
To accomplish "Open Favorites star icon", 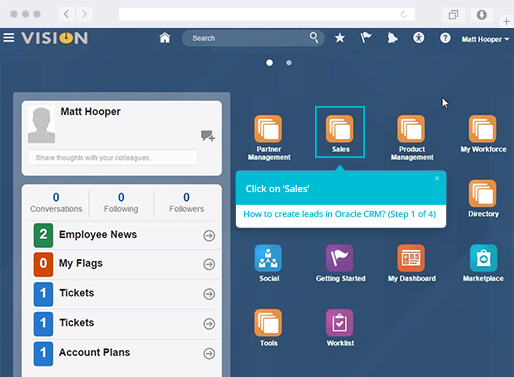I will pos(340,38).
